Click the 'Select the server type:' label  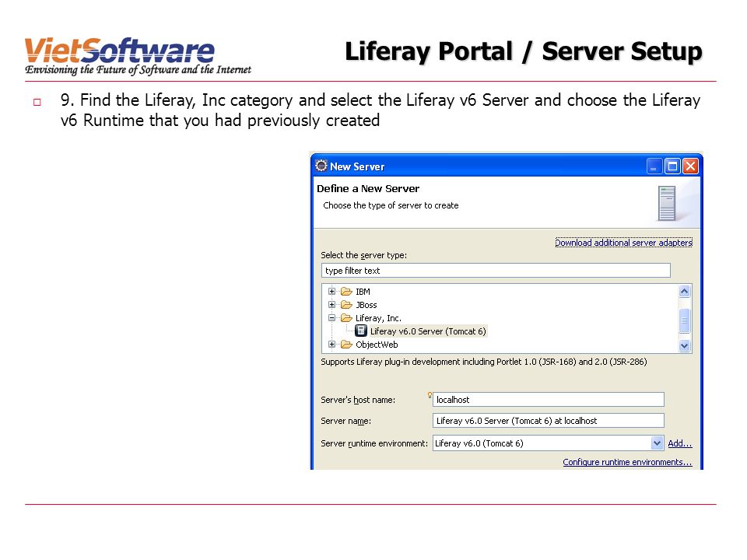pos(364,256)
